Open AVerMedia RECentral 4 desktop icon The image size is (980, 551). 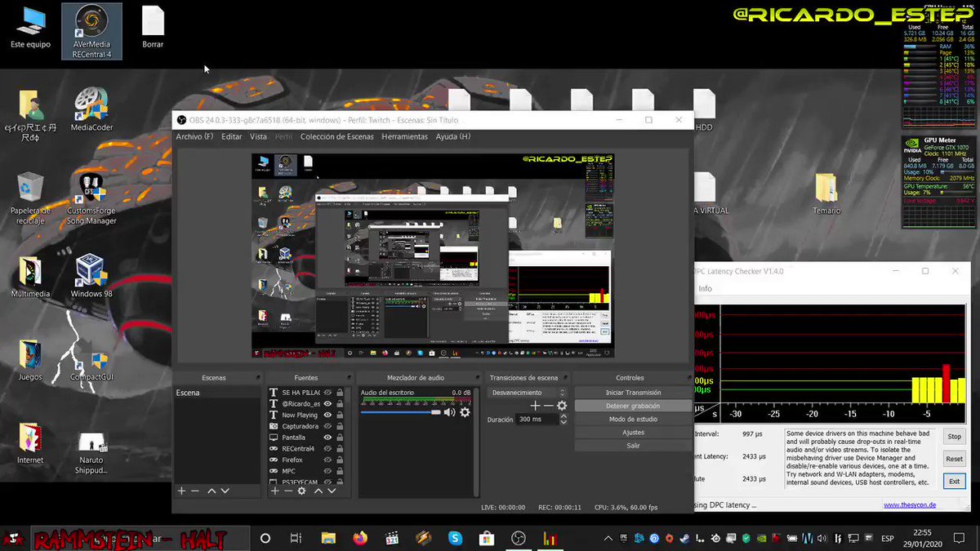coord(91,32)
